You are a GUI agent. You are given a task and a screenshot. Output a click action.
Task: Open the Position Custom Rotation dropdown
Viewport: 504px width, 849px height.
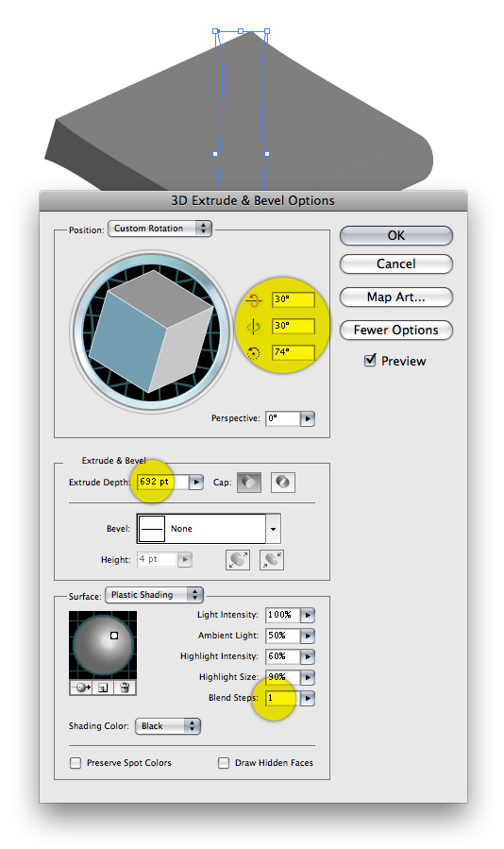[x=160, y=229]
